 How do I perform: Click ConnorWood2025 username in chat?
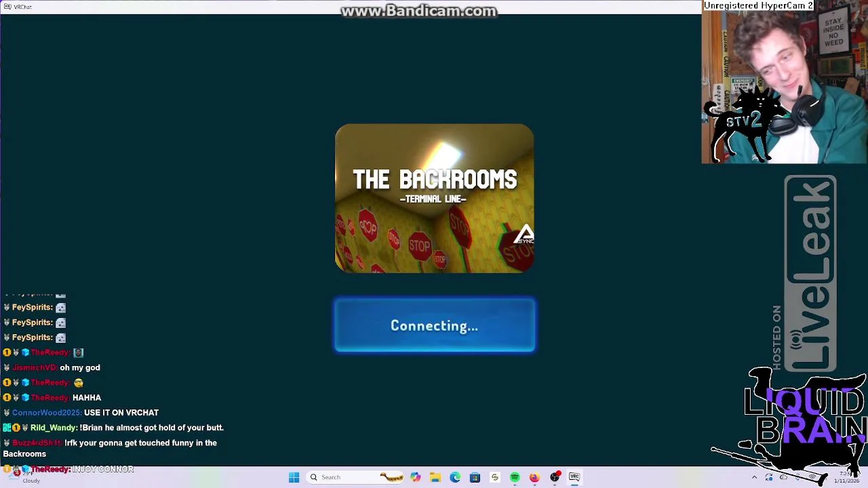pyautogui.click(x=47, y=413)
